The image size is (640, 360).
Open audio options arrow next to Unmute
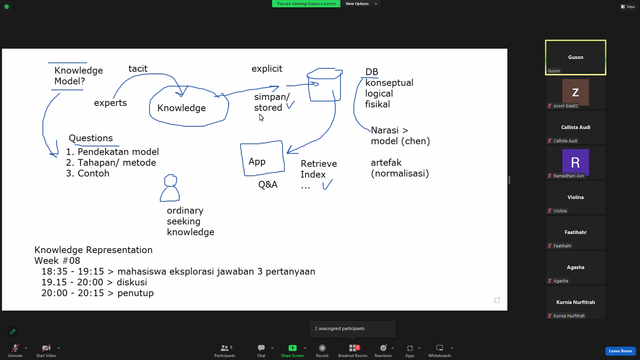(x=26, y=348)
